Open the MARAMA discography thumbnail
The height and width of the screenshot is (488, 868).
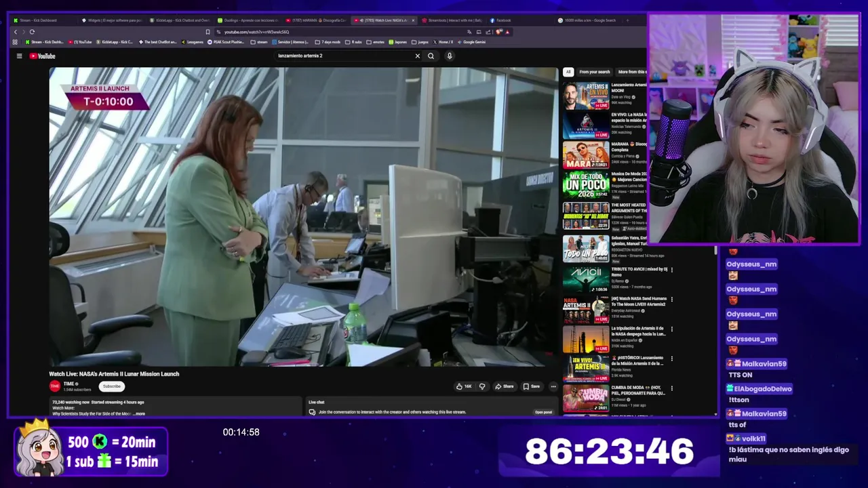point(586,155)
